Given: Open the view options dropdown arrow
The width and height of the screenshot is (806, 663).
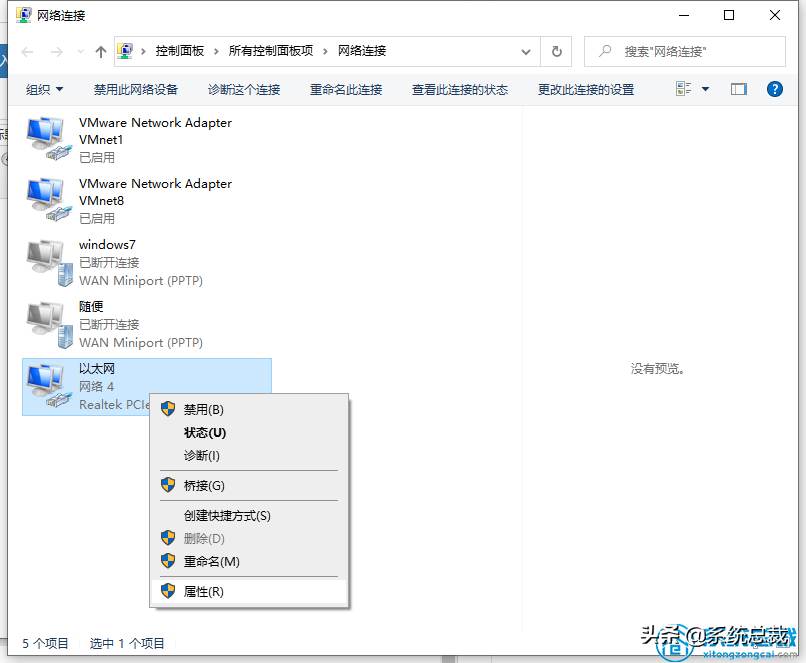Looking at the screenshot, I should point(705,89).
